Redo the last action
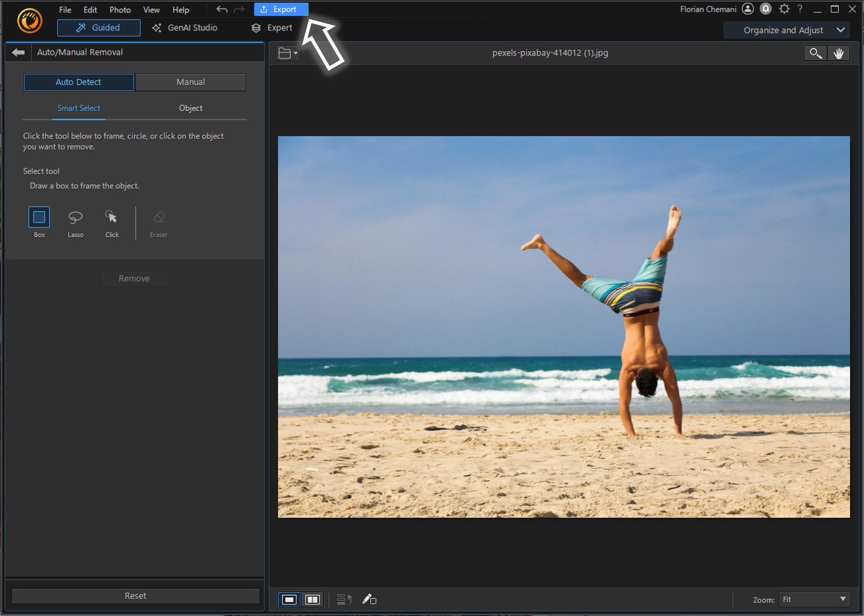 [x=239, y=9]
